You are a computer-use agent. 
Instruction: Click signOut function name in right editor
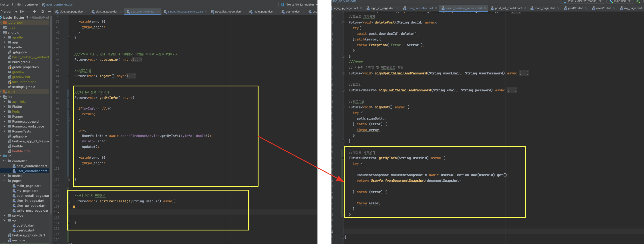(382, 107)
